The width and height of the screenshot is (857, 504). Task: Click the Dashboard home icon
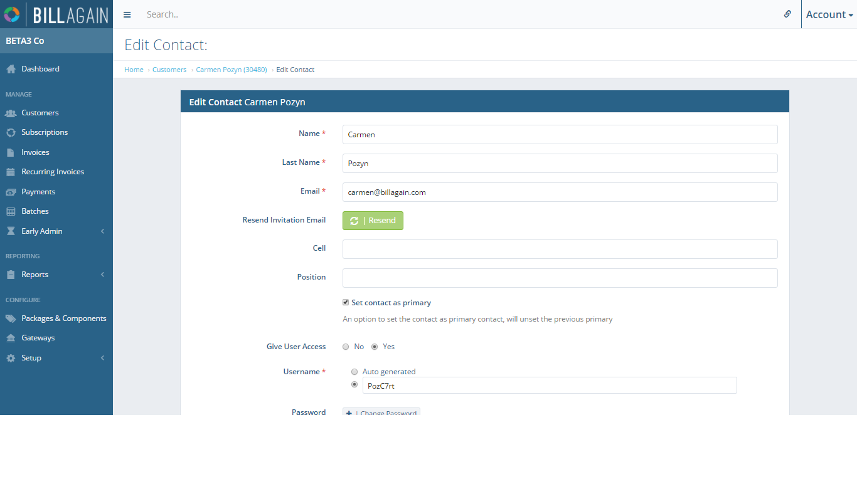point(11,69)
